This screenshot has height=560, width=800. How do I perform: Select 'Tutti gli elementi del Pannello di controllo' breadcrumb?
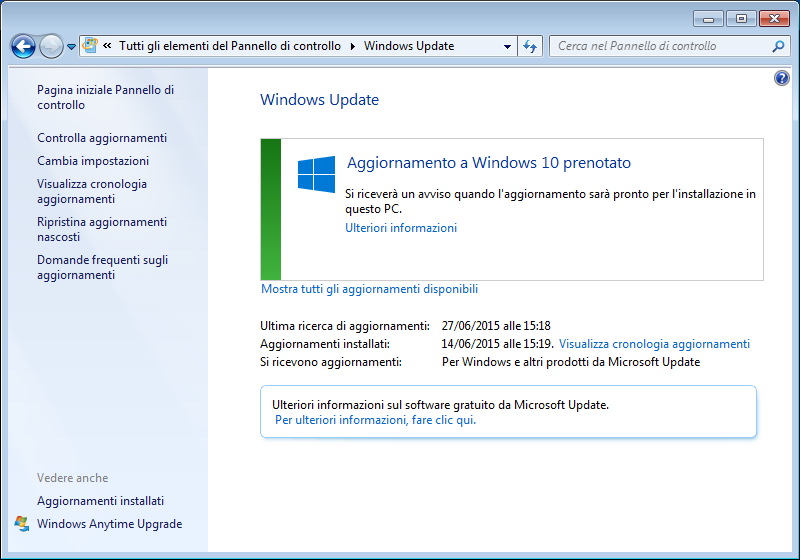[x=230, y=46]
